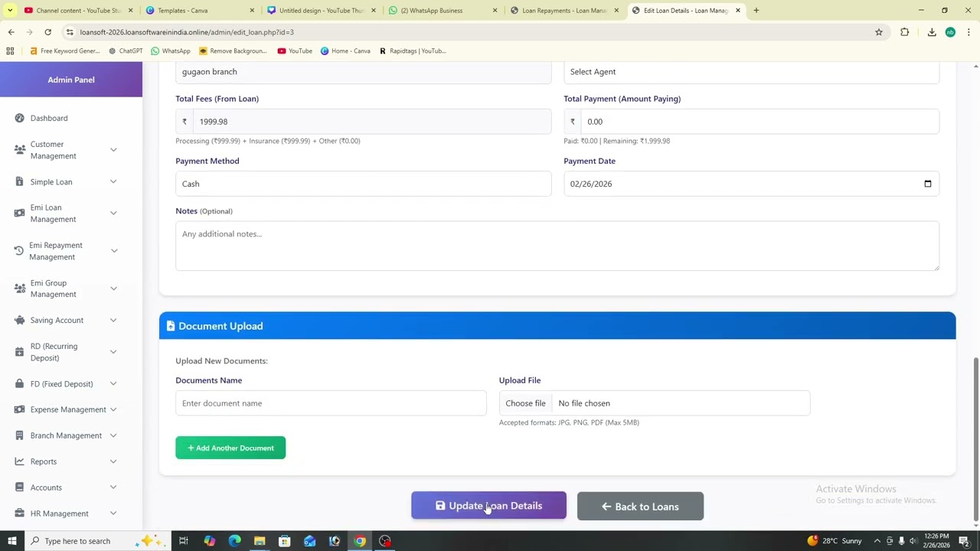Click the Saving Account piggy icon
The width and height of the screenshot is (980, 551).
point(19,320)
